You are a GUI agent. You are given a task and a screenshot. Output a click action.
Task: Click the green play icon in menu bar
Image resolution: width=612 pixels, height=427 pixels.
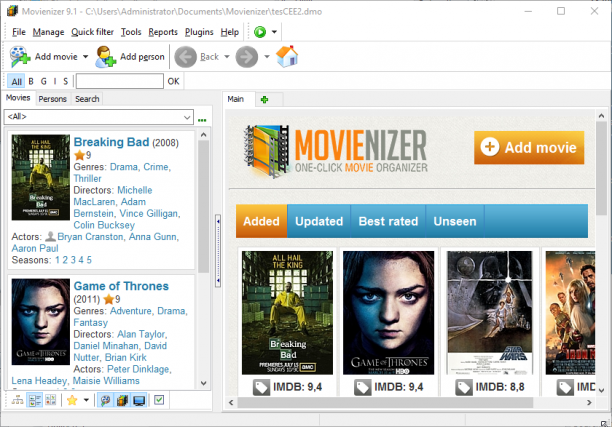(x=260, y=32)
